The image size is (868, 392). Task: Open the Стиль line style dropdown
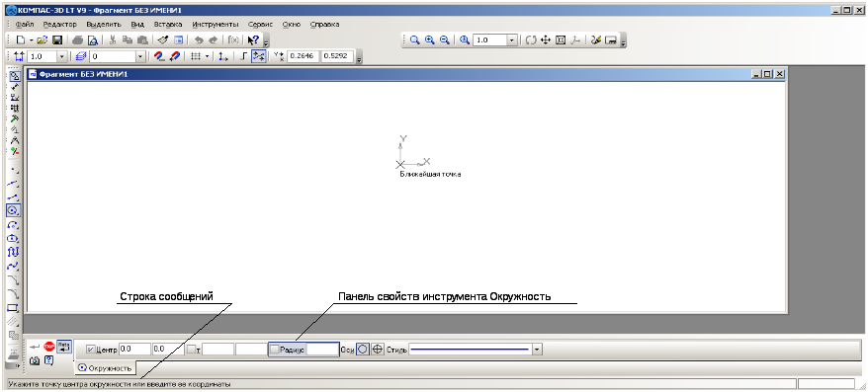tap(537, 350)
